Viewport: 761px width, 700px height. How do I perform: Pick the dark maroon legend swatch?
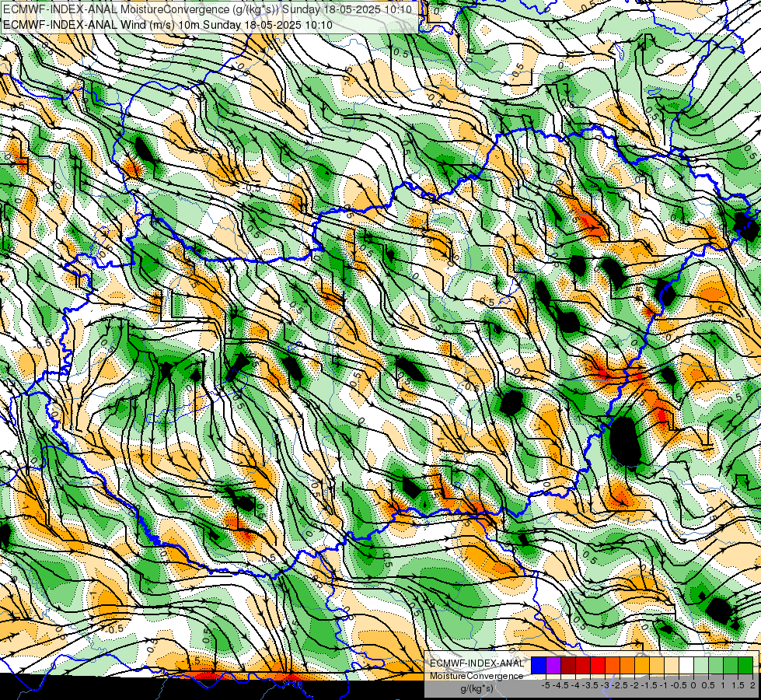(568, 665)
